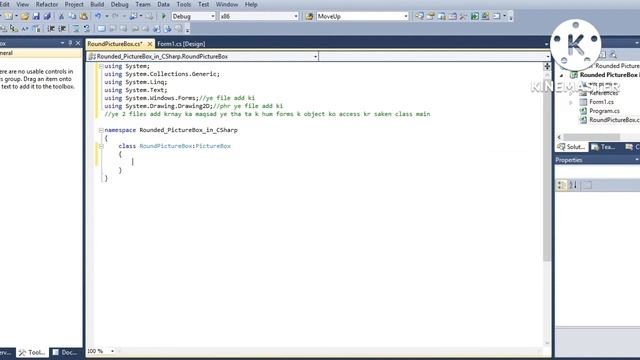640x360 pixels.
Task: Click the Toolbox General group header
Action: coord(41,53)
